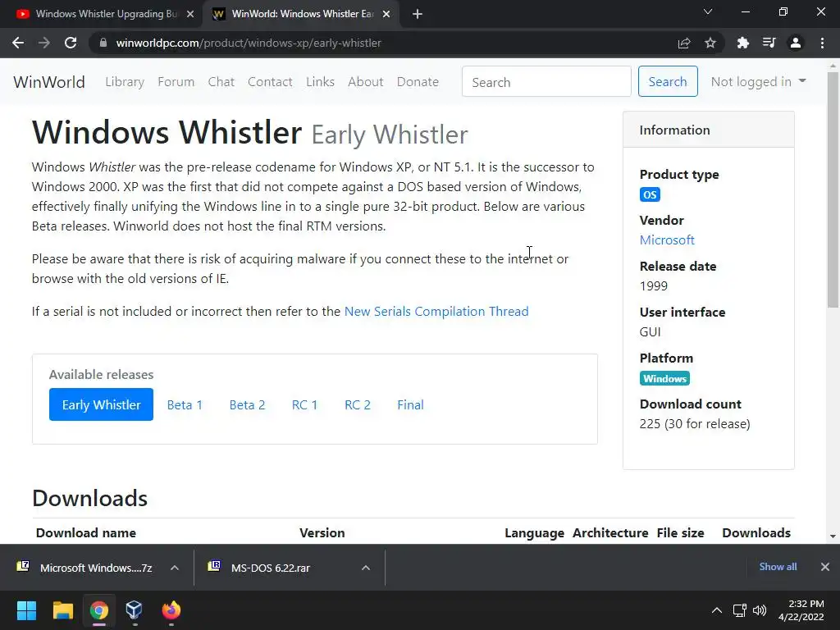The image size is (840, 630).
Task: Open Chrome profile avatar
Action: click(x=796, y=43)
